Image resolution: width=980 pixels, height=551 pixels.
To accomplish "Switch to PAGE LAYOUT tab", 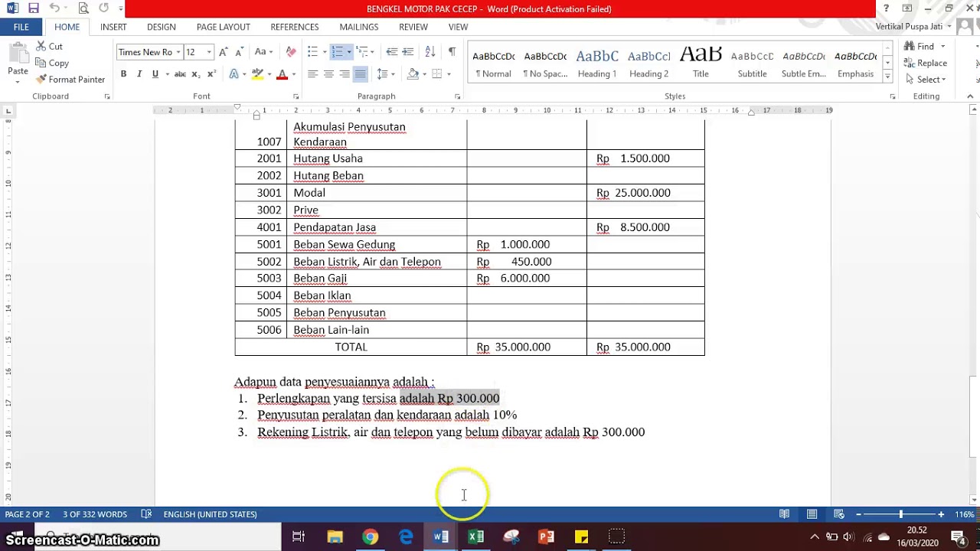I will pyautogui.click(x=224, y=27).
